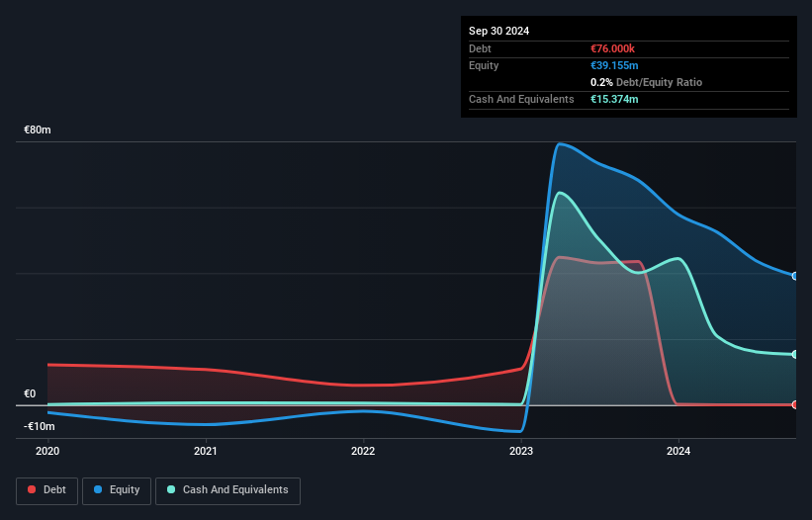Click the 2024 x-axis label
Image resolution: width=812 pixels, height=520 pixels.
pyautogui.click(x=678, y=451)
